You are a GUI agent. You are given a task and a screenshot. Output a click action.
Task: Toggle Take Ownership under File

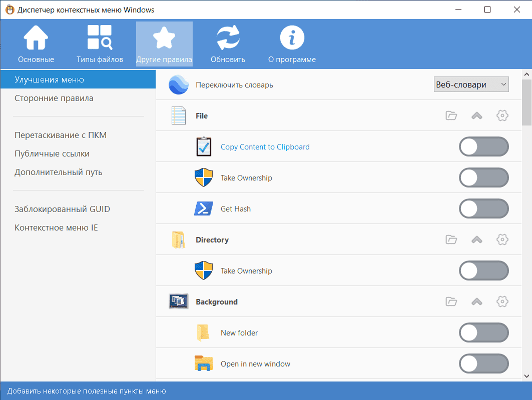coord(484,177)
